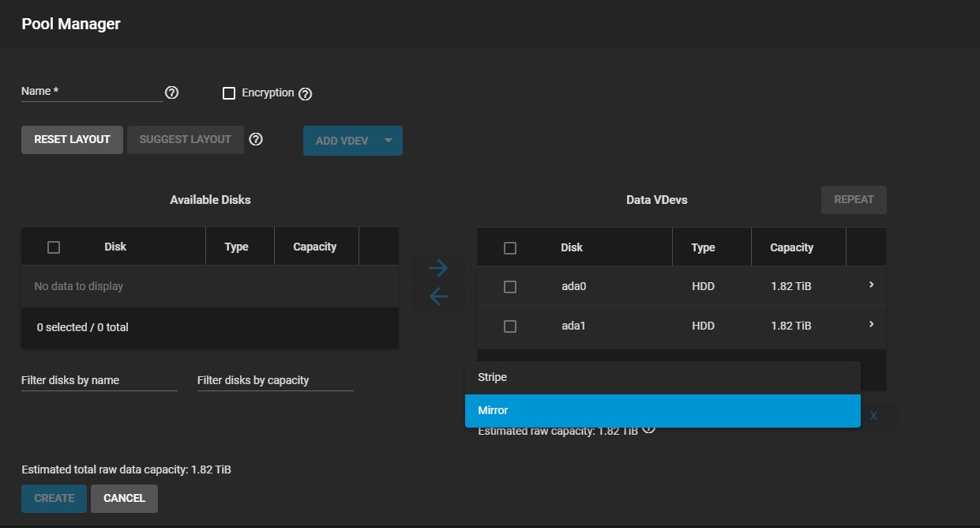Select all disks in Data VDevs header
The width and height of the screenshot is (980, 528).
(x=510, y=248)
